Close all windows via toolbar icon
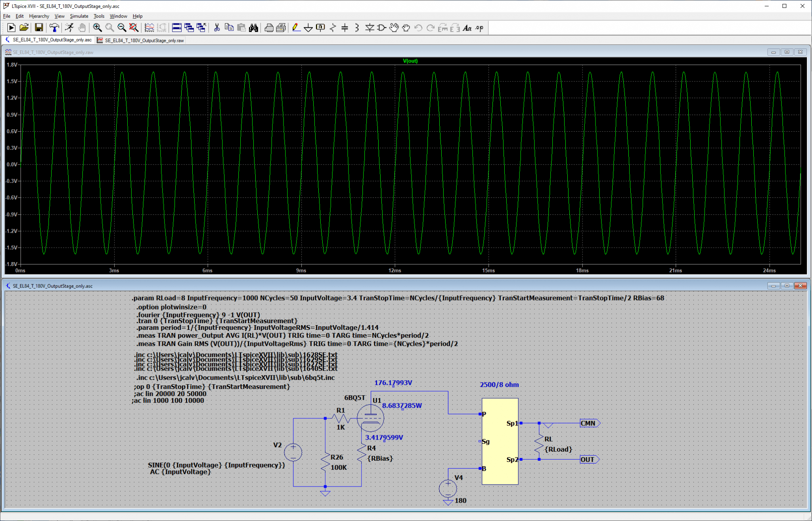The width and height of the screenshot is (812, 521). coord(201,27)
